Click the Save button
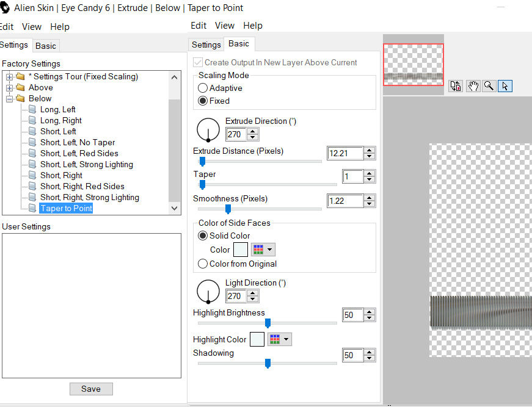This screenshot has height=407, width=532. [x=91, y=389]
